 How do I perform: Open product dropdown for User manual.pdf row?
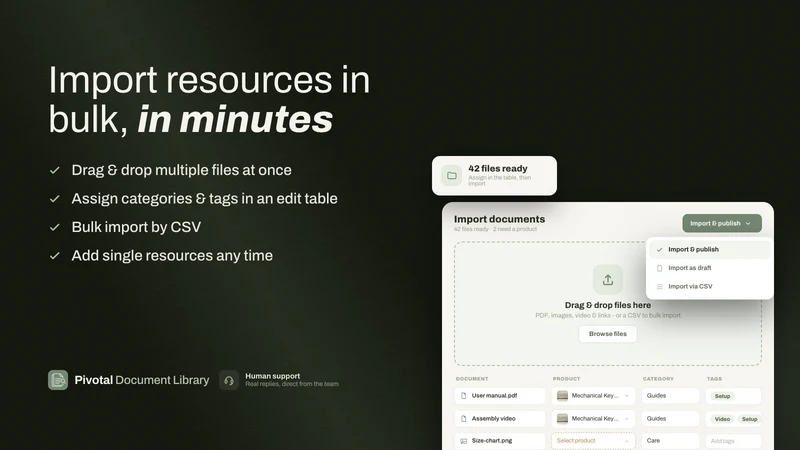(x=593, y=395)
